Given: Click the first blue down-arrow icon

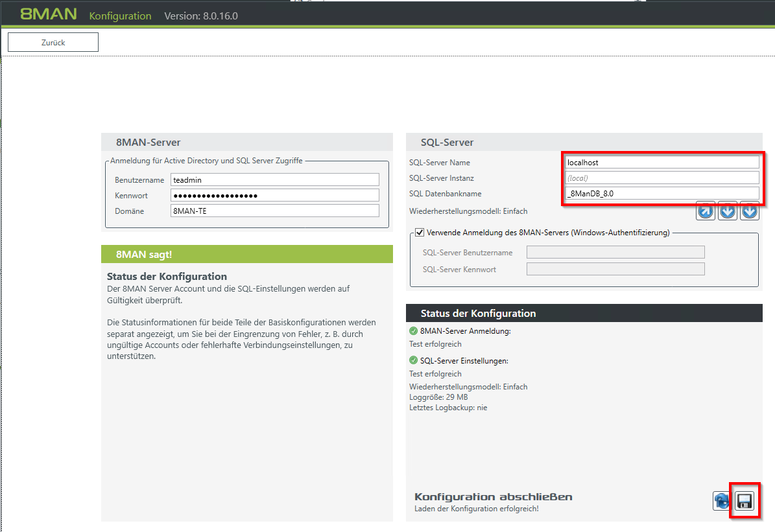Looking at the screenshot, I should click(x=727, y=211).
